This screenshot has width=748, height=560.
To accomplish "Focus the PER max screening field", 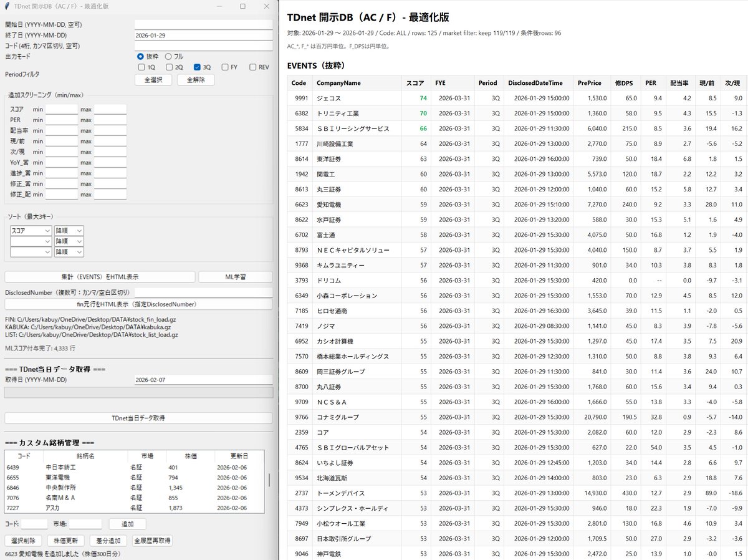I will (x=110, y=120).
